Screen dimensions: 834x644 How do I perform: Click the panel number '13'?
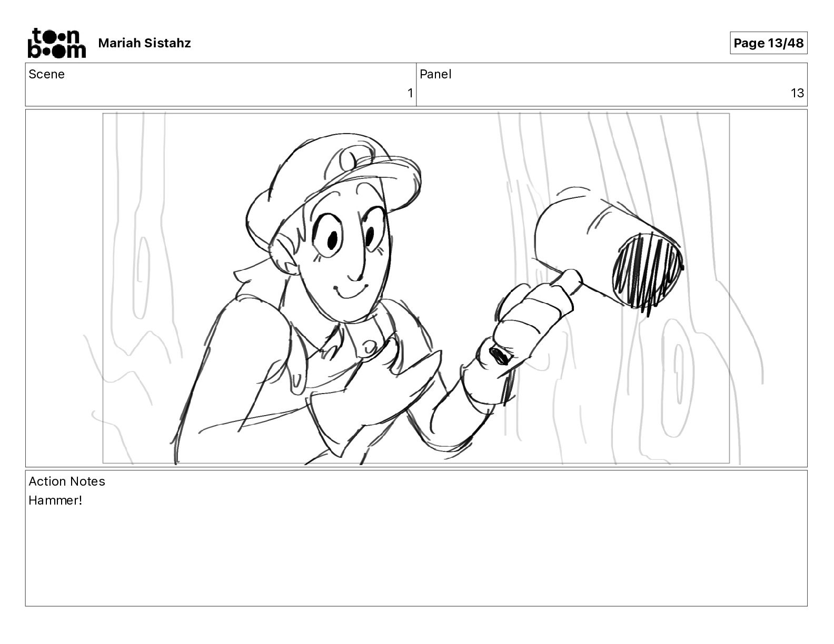(797, 93)
